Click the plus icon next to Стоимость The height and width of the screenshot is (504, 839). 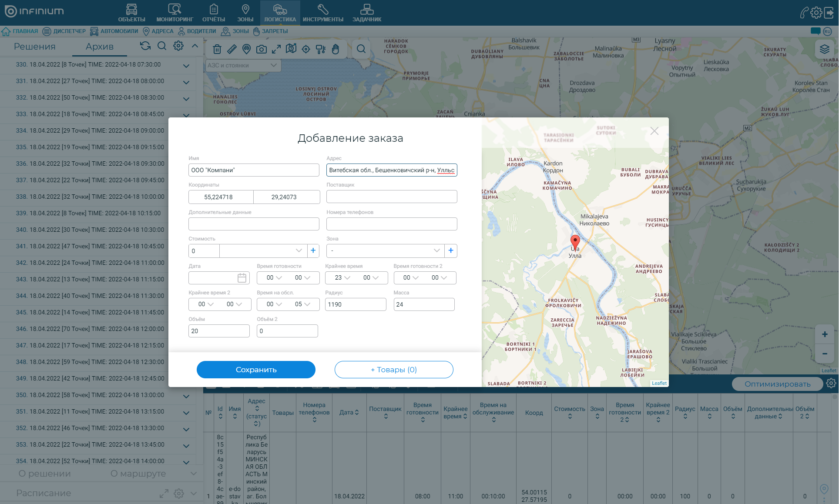click(x=313, y=250)
